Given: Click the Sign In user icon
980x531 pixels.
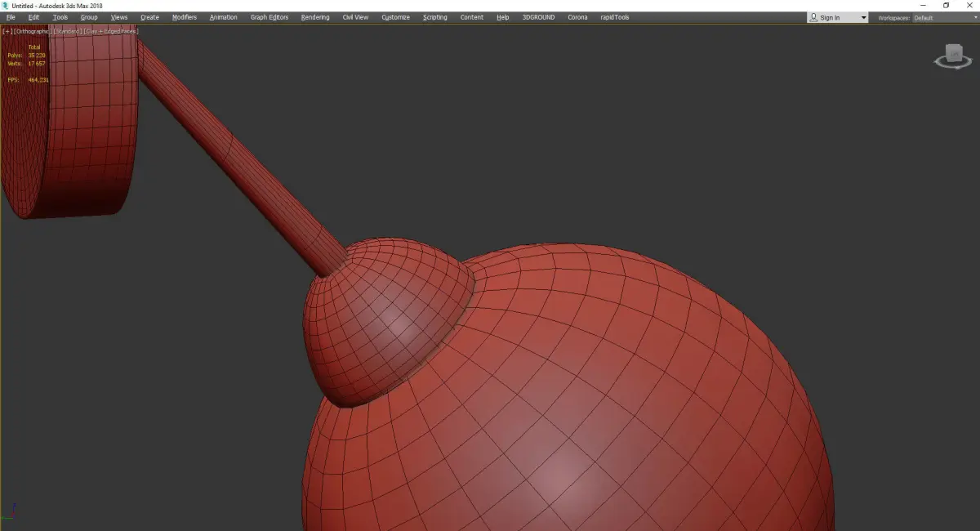Looking at the screenshot, I should click(x=814, y=17).
